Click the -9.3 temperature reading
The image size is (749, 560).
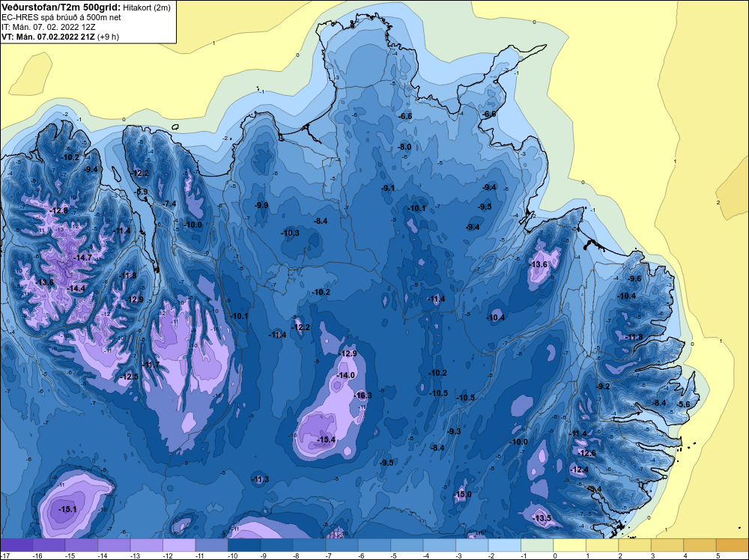454,431
